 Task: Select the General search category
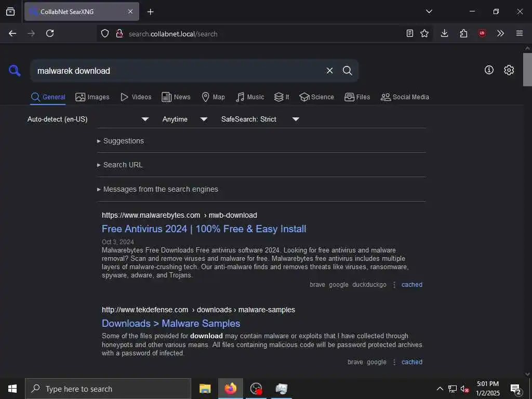click(48, 97)
